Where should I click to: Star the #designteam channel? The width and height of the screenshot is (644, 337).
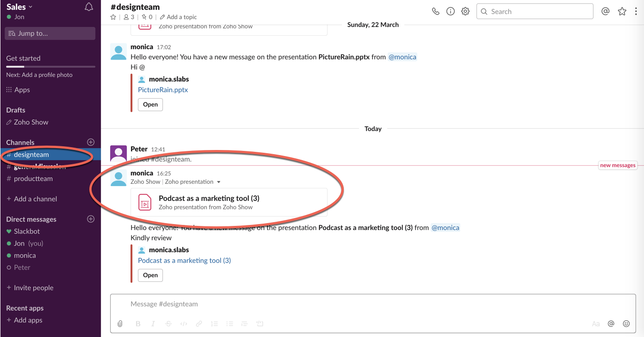pos(113,17)
